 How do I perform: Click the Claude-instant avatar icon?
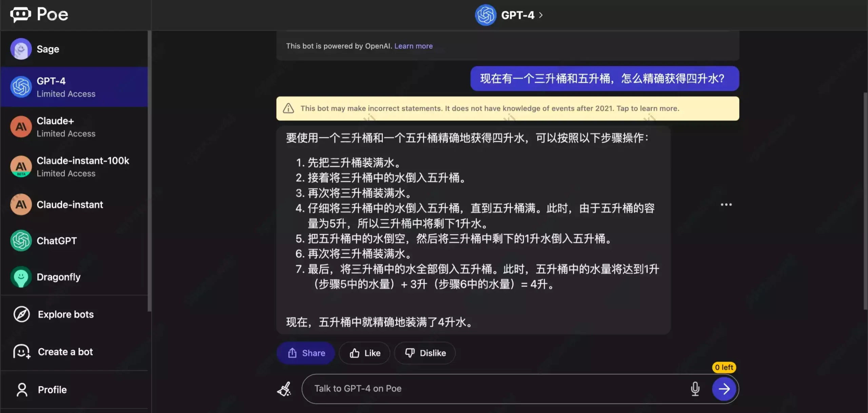pyautogui.click(x=21, y=204)
